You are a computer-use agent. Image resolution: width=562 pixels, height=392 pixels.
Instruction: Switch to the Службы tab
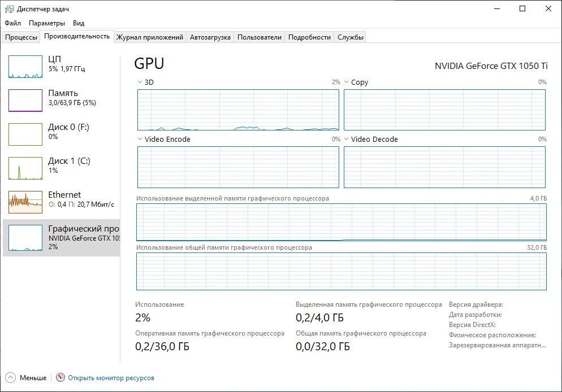click(x=351, y=37)
